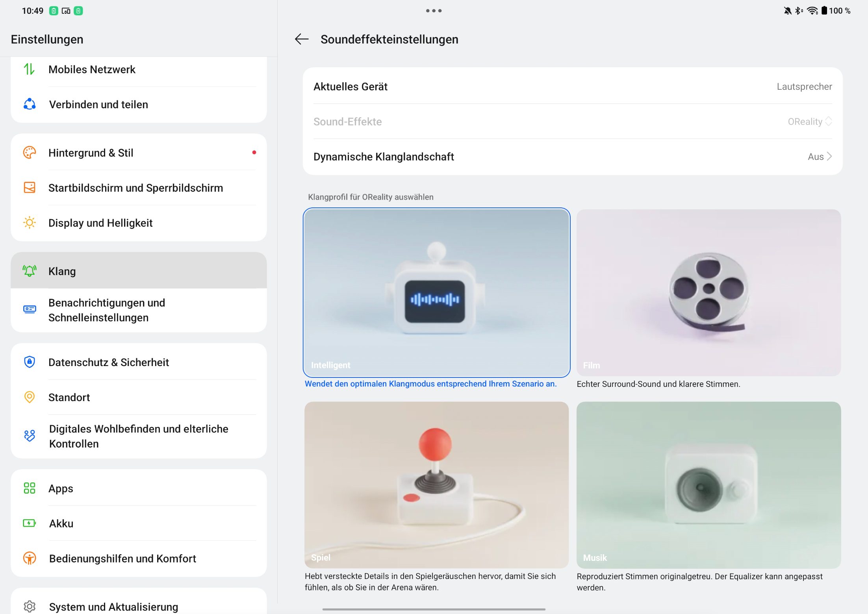The width and height of the screenshot is (868, 614).
Task: Tap the Klangprofil für OReality auswählen heading
Action: pyautogui.click(x=371, y=197)
